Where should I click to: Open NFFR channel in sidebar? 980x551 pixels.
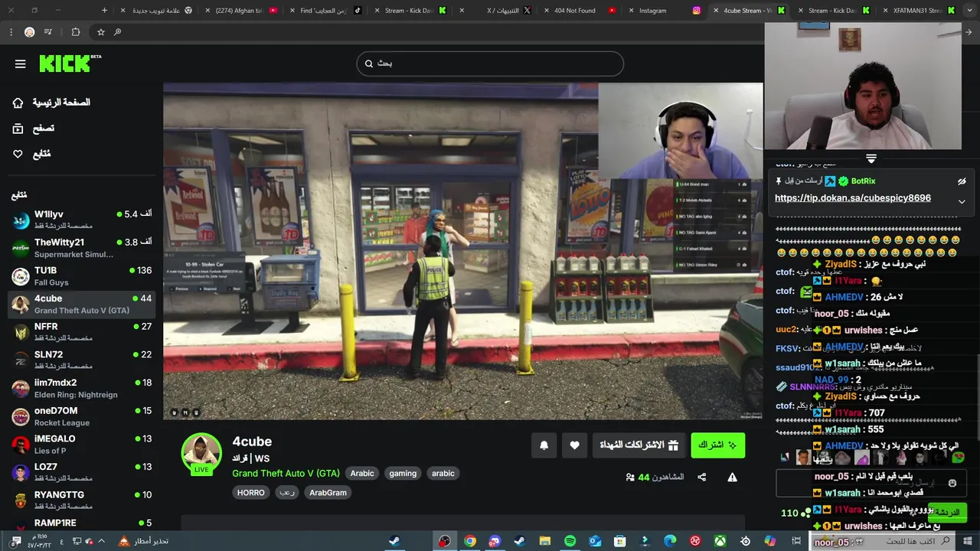(81, 332)
